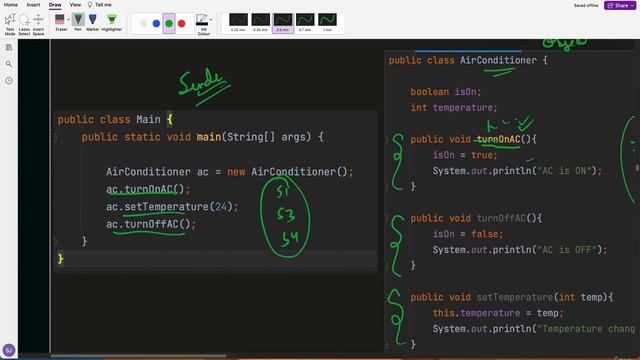Click 'ac.setTemperature(24);' line
Viewport: 640px width, 360px height.
172,207
